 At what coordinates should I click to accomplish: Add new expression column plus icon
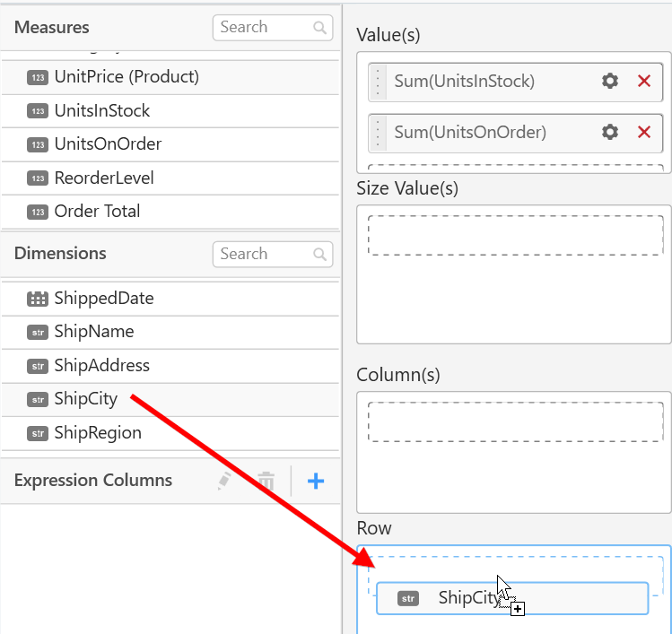[x=316, y=482]
